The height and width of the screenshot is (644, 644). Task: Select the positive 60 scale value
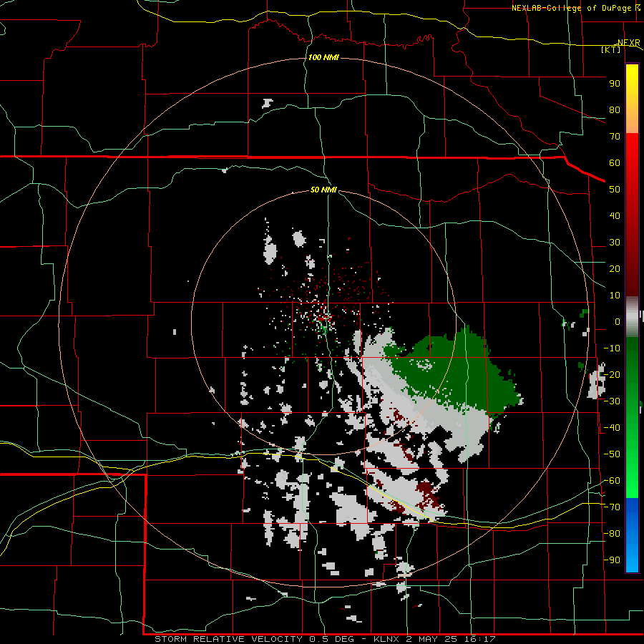615,162
